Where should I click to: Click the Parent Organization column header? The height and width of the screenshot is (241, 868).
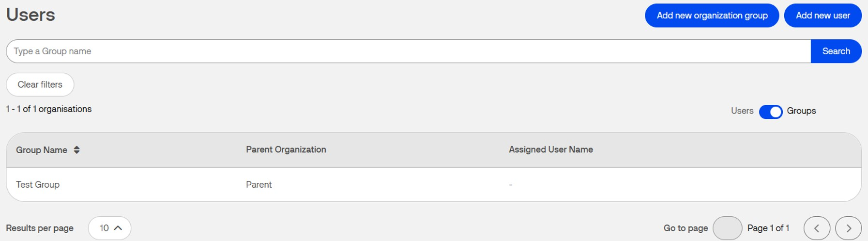(x=286, y=149)
